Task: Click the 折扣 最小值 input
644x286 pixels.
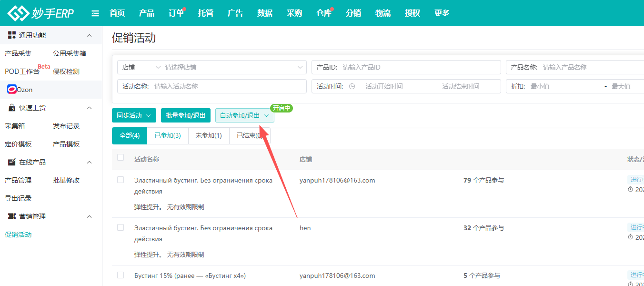Action: pos(563,86)
